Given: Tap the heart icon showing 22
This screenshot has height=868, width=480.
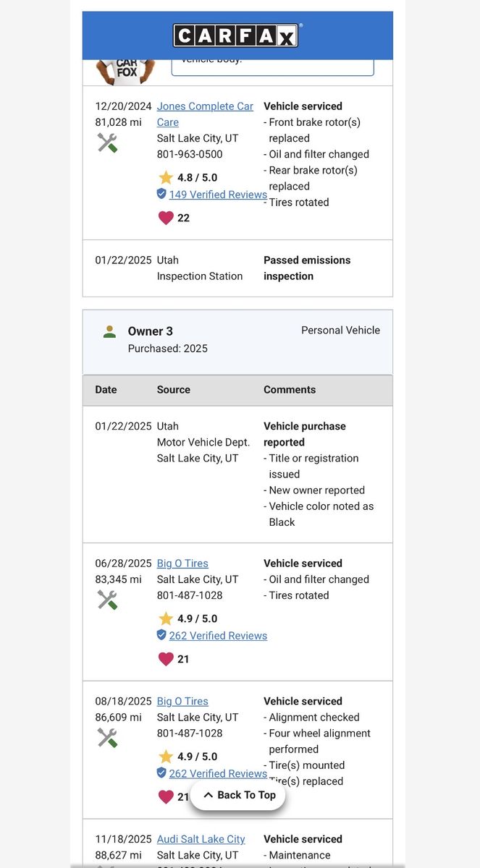Looking at the screenshot, I should click(166, 218).
